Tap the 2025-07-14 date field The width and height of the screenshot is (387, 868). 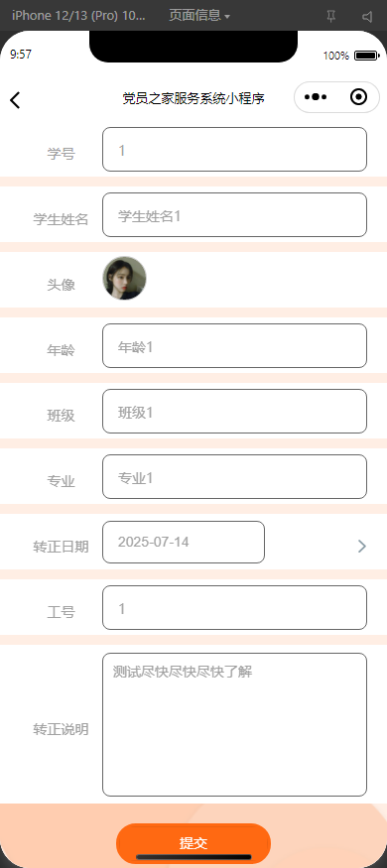[x=184, y=542]
